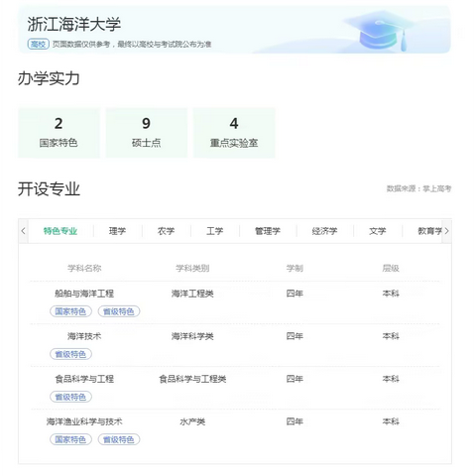The width and height of the screenshot is (476, 476).
Task: Click the right arrow of the major tabs
Action: [x=446, y=231]
